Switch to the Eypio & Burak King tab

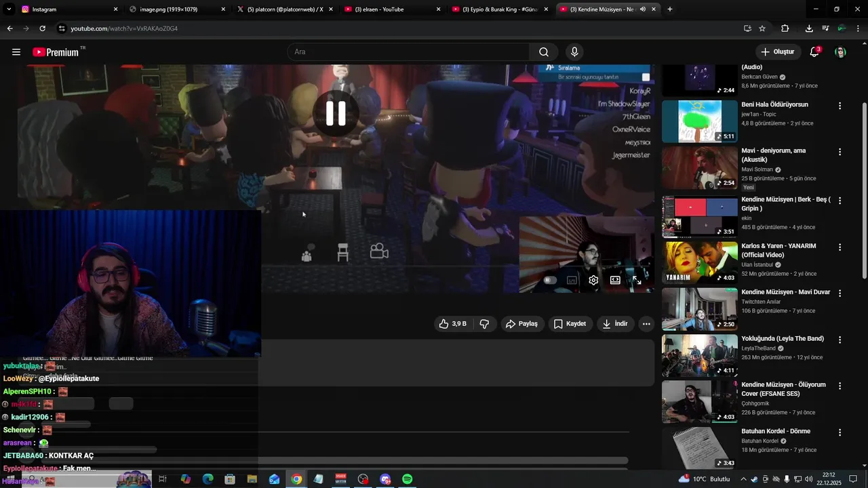pos(500,9)
